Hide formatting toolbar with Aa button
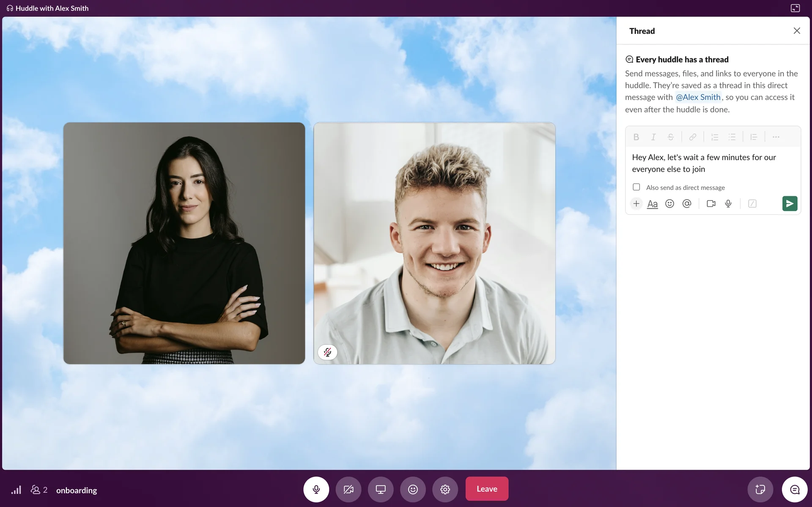The height and width of the screenshot is (507, 812). 652,204
